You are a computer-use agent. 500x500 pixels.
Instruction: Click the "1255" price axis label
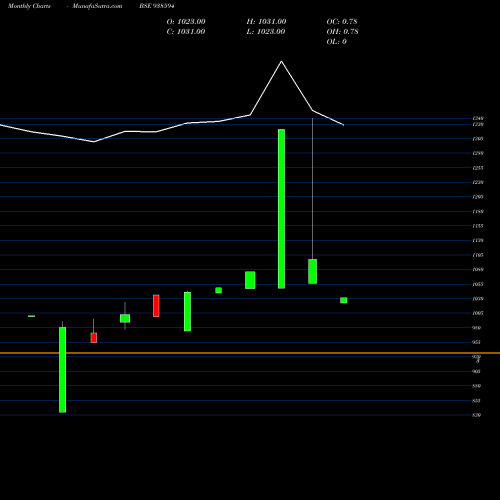pos(478,168)
